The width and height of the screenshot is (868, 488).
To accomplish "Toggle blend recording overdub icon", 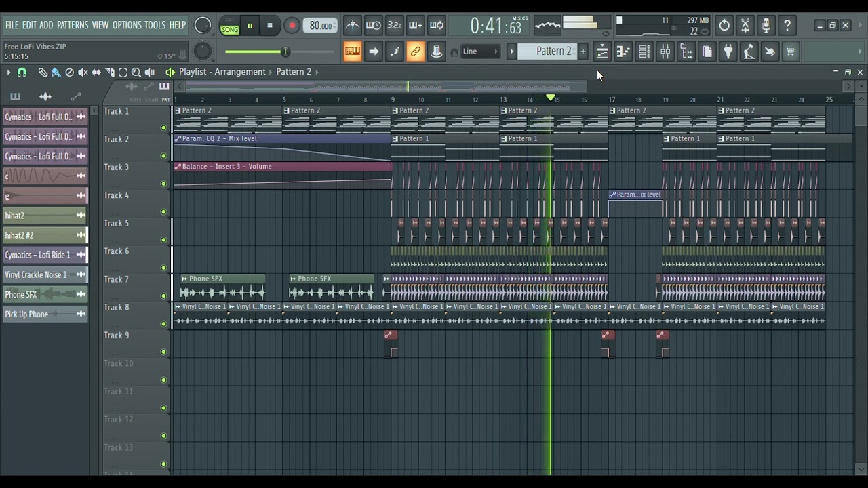I will pyautogui.click(x=415, y=26).
